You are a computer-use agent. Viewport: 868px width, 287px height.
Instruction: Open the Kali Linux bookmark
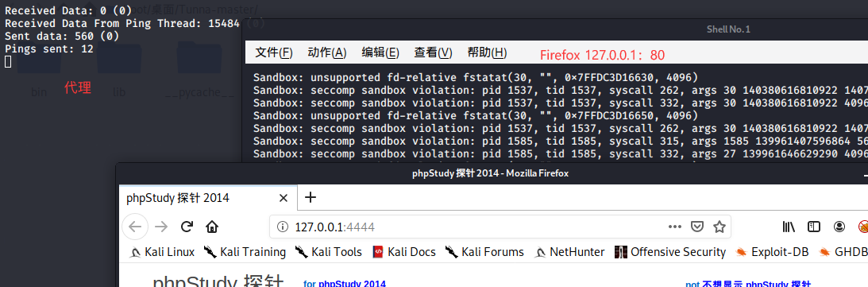[163, 252]
